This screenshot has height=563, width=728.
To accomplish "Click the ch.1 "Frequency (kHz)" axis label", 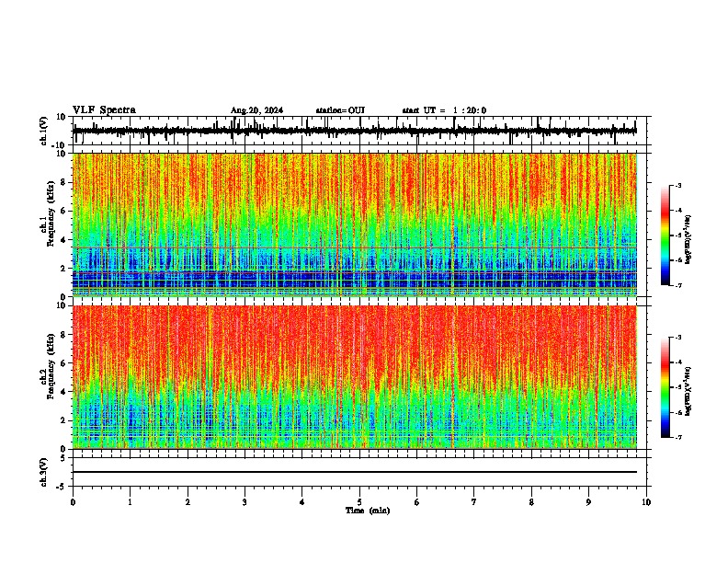I will tap(51, 213).
